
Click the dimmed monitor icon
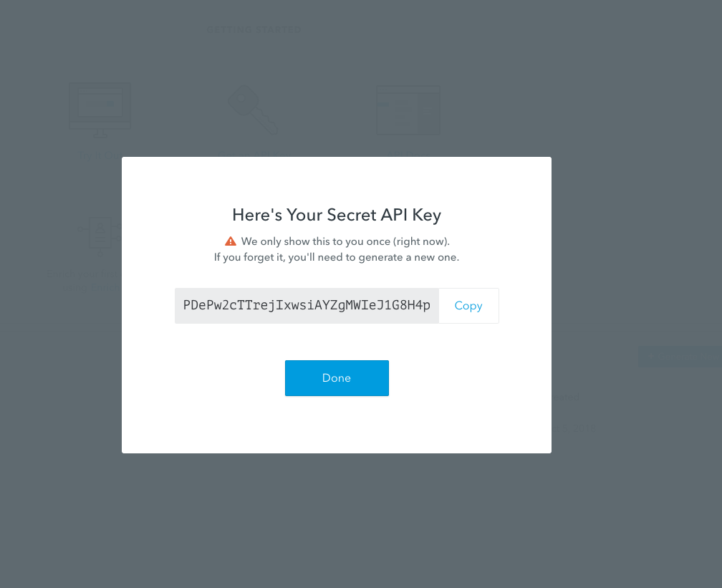(x=100, y=110)
